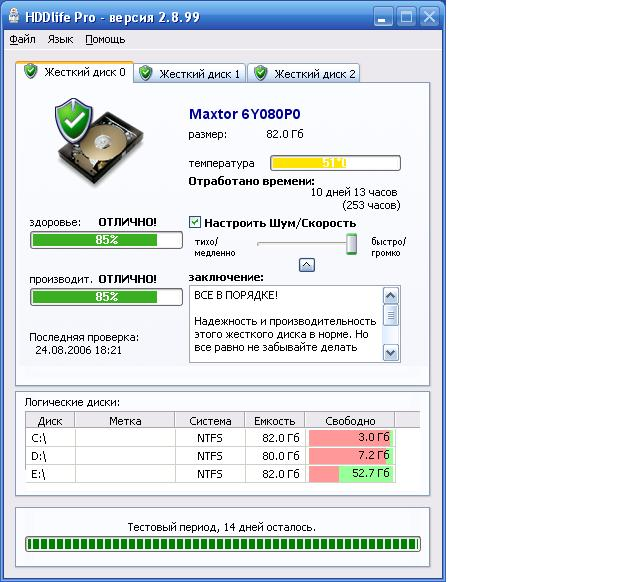Click the здоровье 85% progress bar
Viewport: 640px width, 582px height.
pyautogui.click(x=106, y=240)
